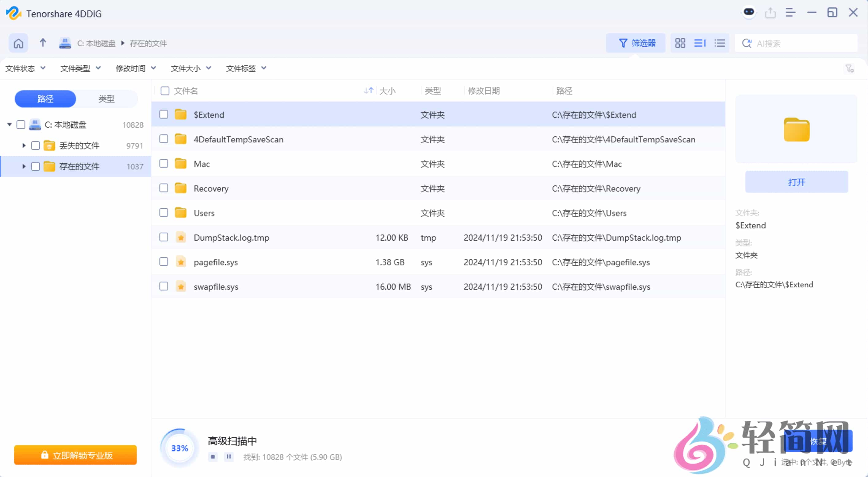Click the up-arrow navigation icon
This screenshot has height=477, width=868.
tap(42, 43)
